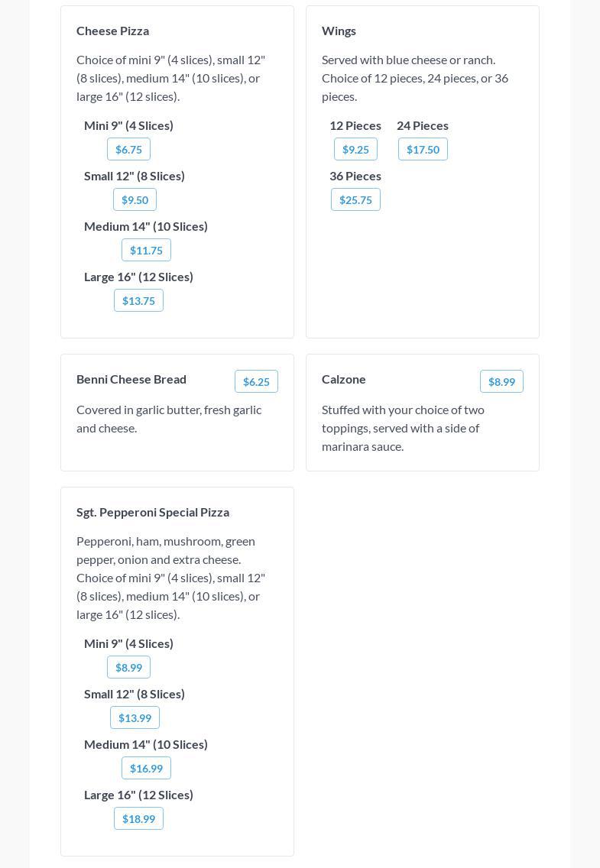Click the Wings item heading

(339, 31)
